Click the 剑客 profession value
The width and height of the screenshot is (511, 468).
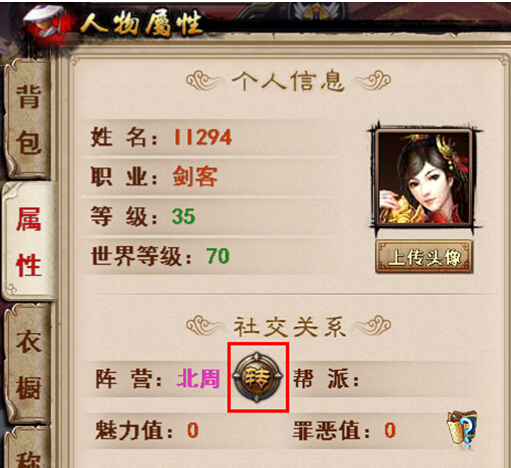tap(195, 177)
